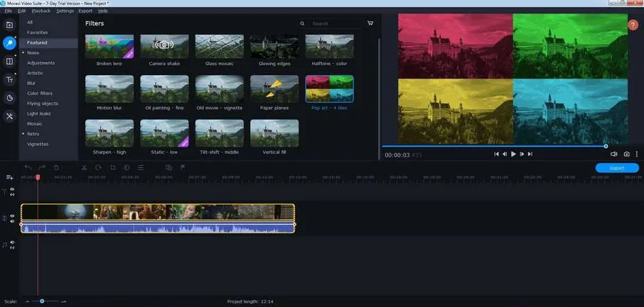Viewport: 644px width, 307px height.
Task: Click the Add track icon
Action: click(10, 177)
